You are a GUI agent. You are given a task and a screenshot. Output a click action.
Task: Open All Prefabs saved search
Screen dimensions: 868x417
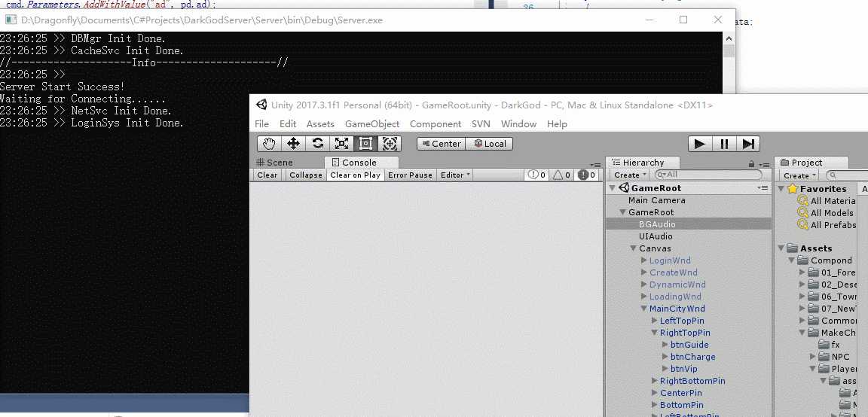[x=833, y=225]
